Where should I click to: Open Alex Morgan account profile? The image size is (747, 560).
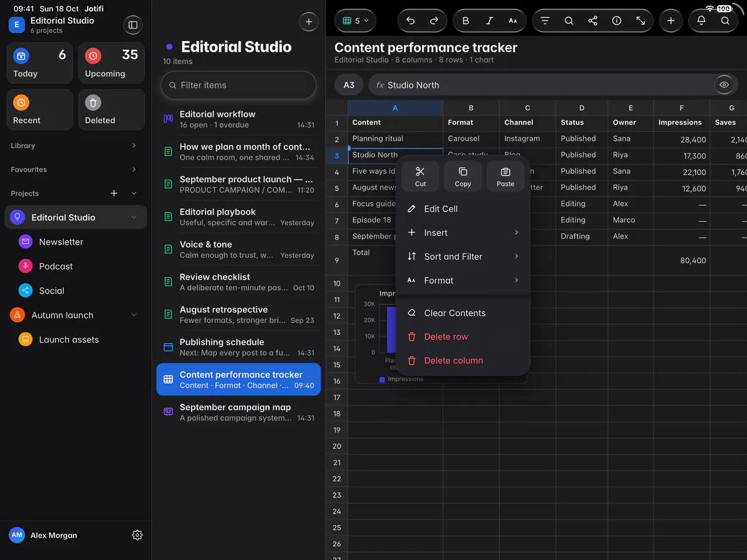pos(44,535)
